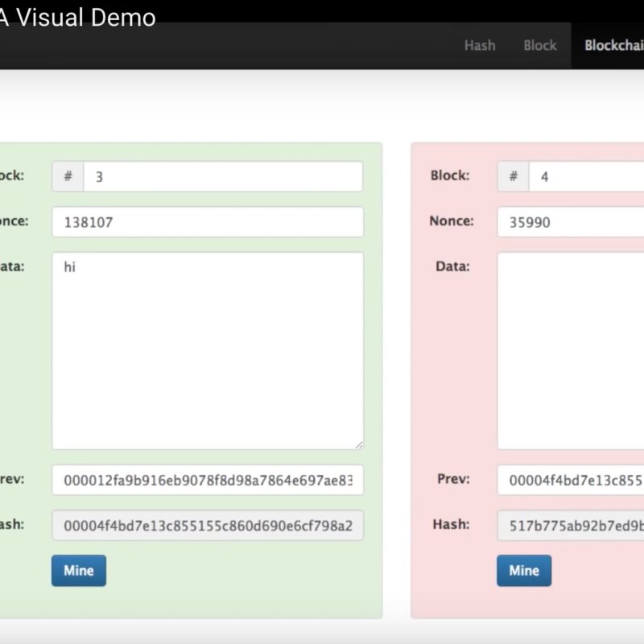Open the Hash tab in navbar
The height and width of the screenshot is (644, 644).
pos(479,45)
